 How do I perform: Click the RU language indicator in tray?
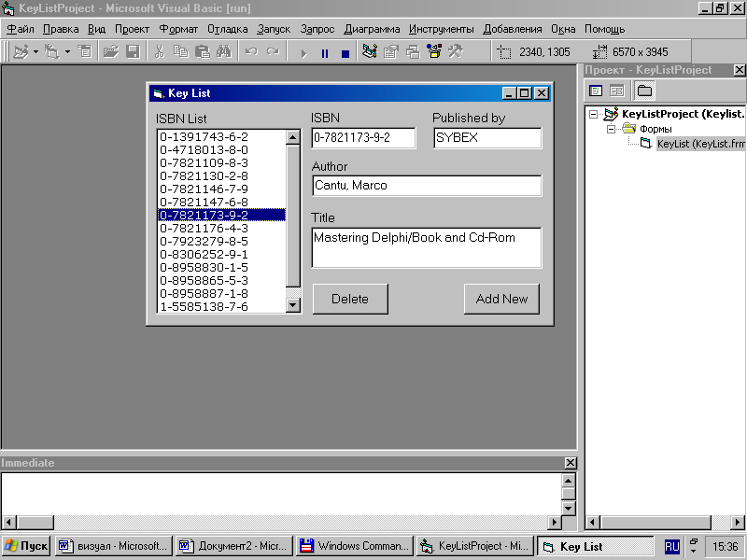coord(671,546)
